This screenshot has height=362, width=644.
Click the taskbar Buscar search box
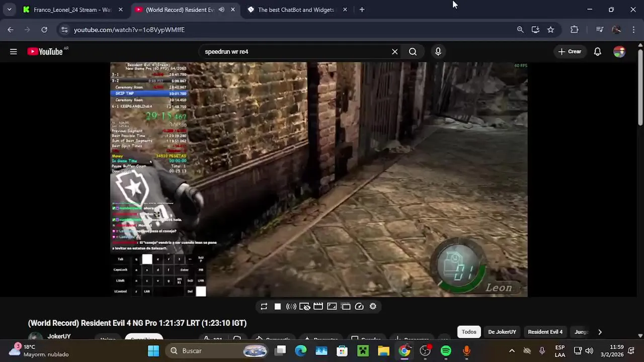coord(217,350)
